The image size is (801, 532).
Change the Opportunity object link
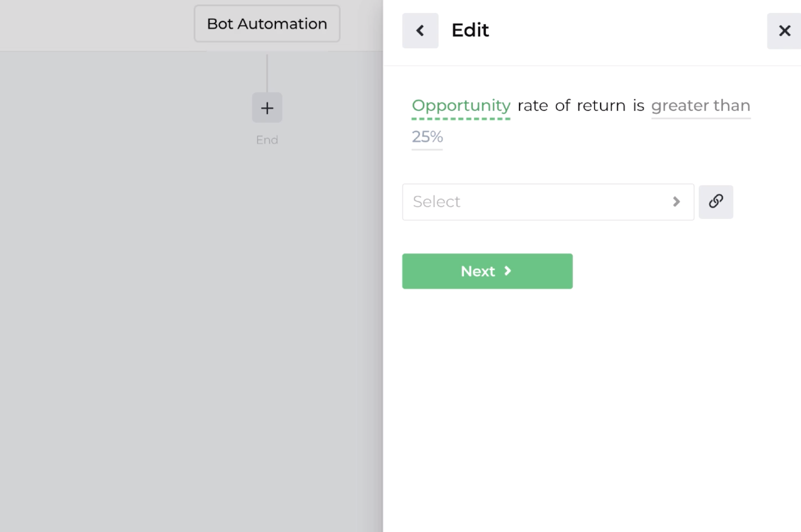[x=461, y=106]
